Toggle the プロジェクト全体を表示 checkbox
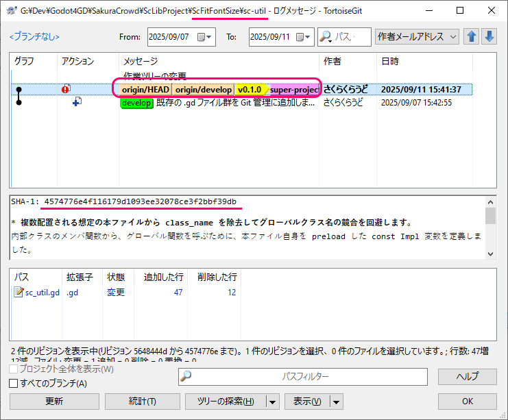 click(x=14, y=369)
